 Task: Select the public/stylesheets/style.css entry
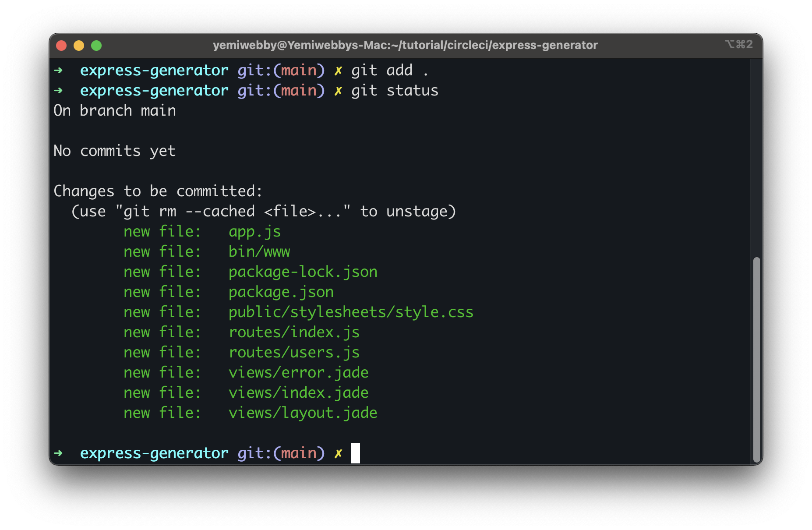pos(350,312)
